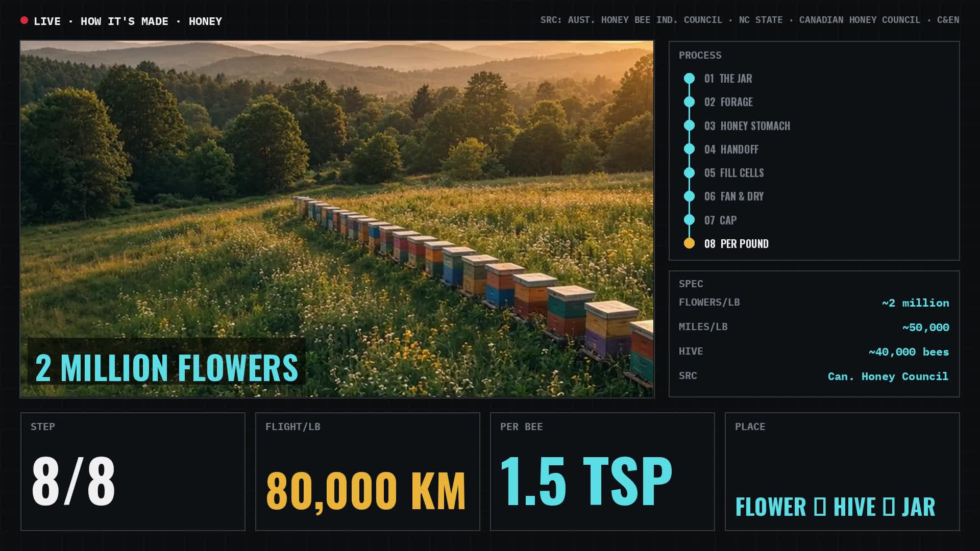The height and width of the screenshot is (551, 980).
Task: Click the yellow 08 Per Pound dot
Action: pyautogui.click(x=689, y=243)
